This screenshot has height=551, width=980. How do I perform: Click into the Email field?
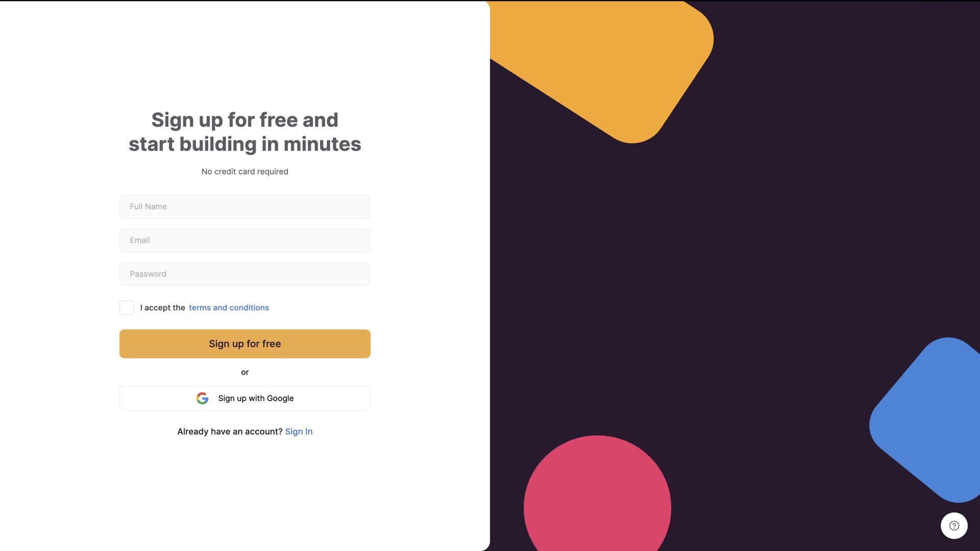245,240
